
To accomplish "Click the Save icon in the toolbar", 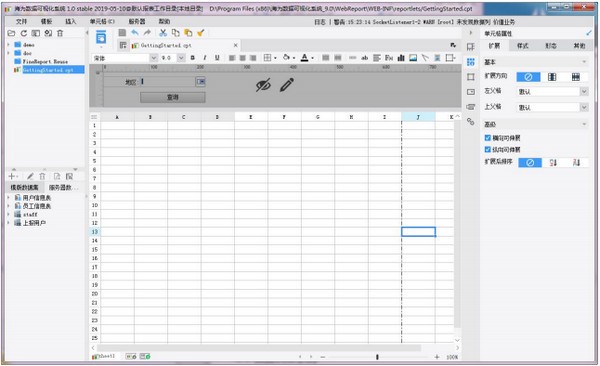I will (x=122, y=33).
